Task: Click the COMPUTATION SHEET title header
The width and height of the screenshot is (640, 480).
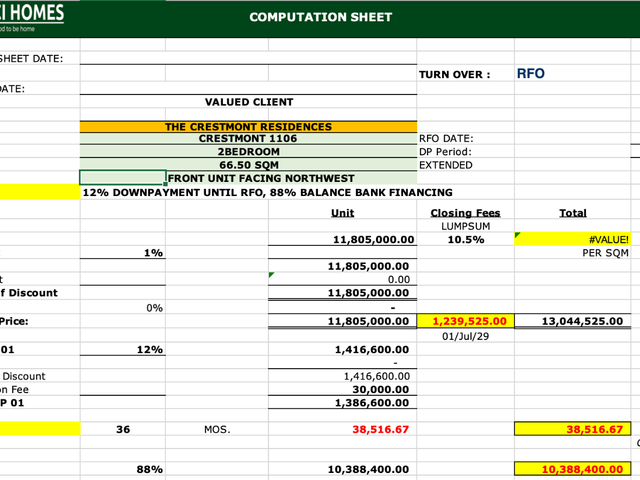Action: point(321,17)
